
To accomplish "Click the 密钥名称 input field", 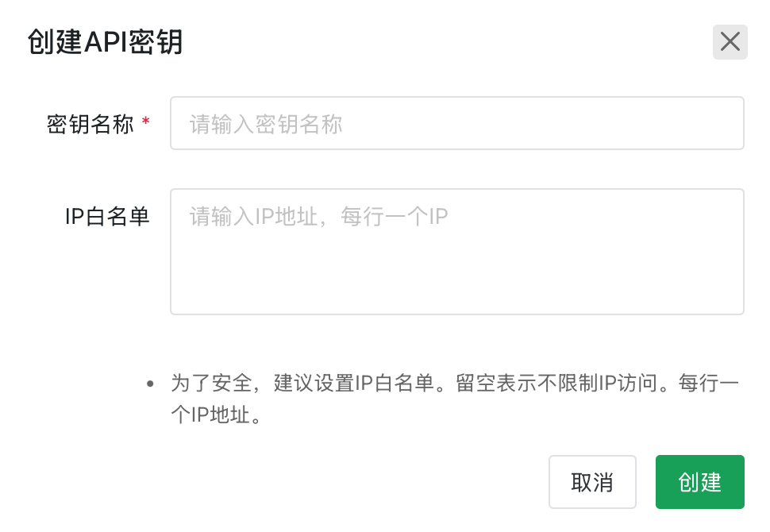I will (456, 123).
